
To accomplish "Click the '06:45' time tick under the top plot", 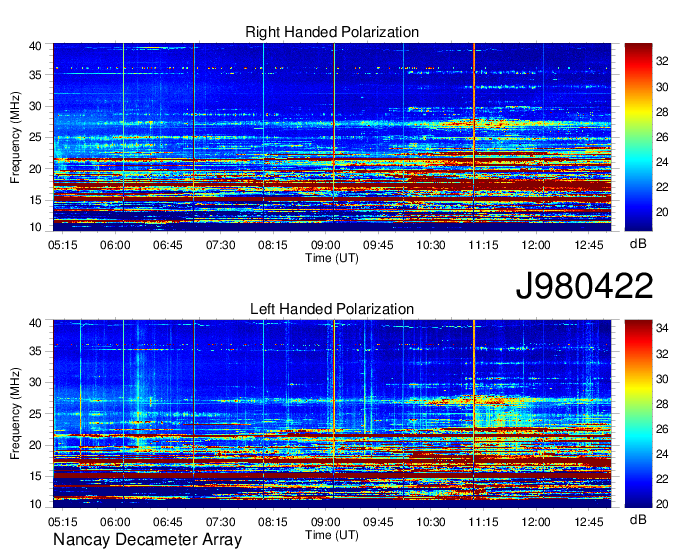I will (168, 245).
